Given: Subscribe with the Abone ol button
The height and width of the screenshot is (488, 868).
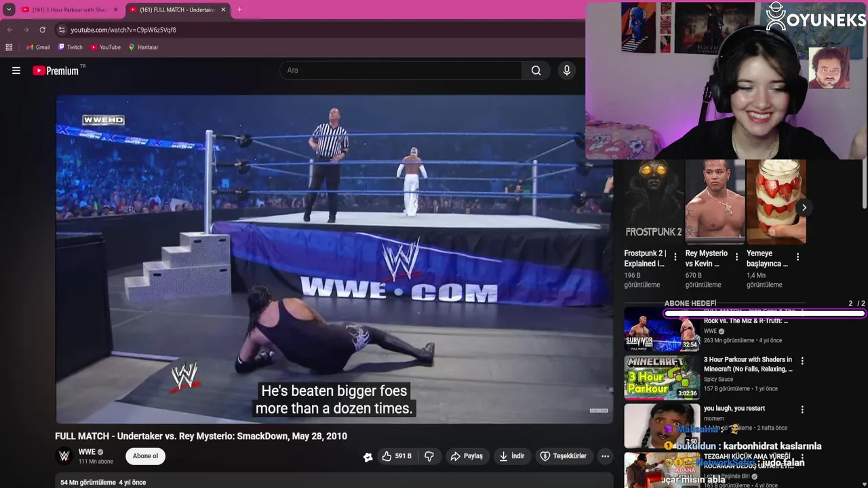Looking at the screenshot, I should pos(145,456).
